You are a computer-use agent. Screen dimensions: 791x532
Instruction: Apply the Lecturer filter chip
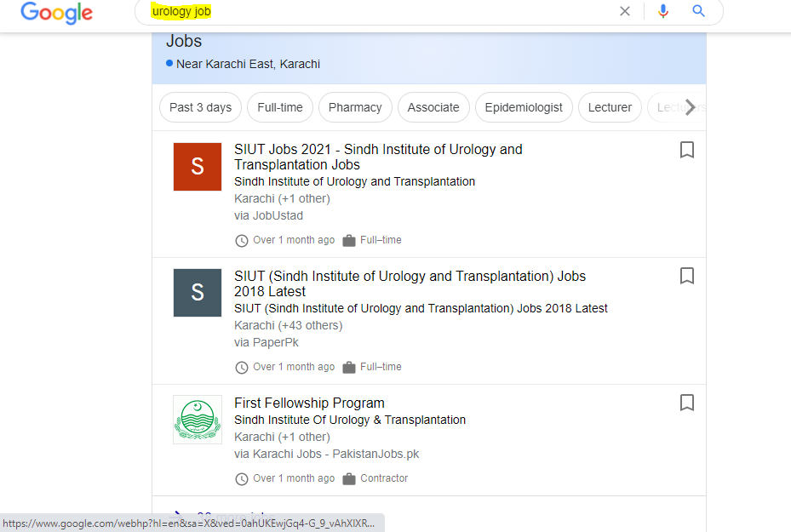pos(610,107)
